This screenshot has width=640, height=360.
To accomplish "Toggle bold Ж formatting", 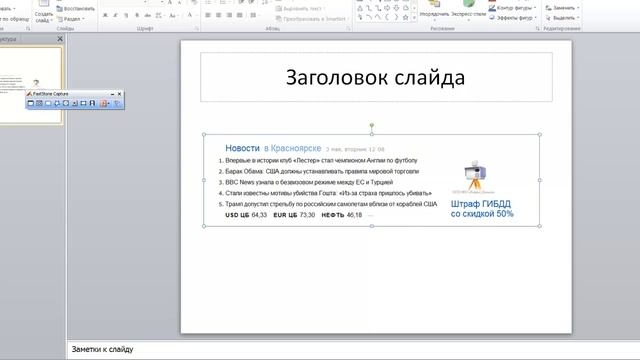I will (x=105, y=15).
